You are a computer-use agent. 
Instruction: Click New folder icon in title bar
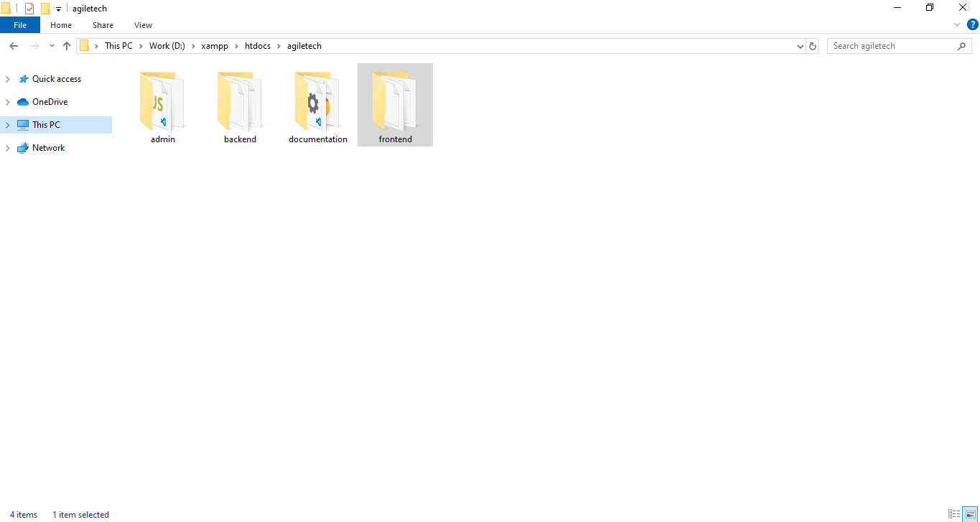(x=45, y=9)
